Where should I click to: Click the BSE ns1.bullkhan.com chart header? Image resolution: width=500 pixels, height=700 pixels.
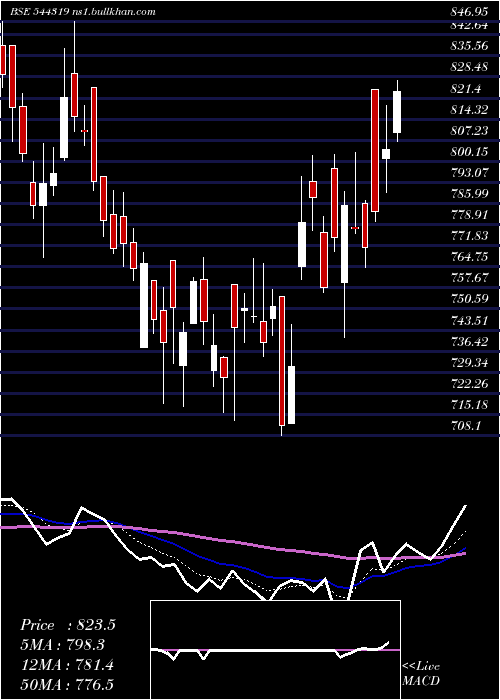click(83, 11)
